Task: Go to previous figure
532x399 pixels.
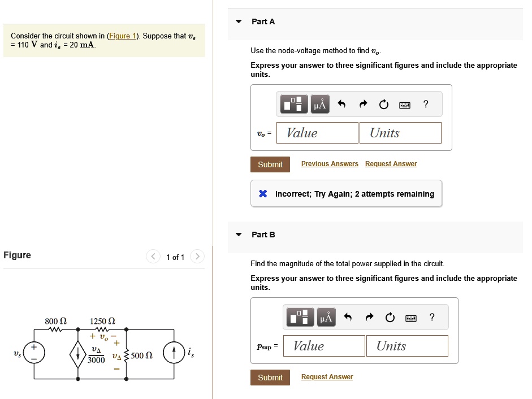Action: [153, 256]
